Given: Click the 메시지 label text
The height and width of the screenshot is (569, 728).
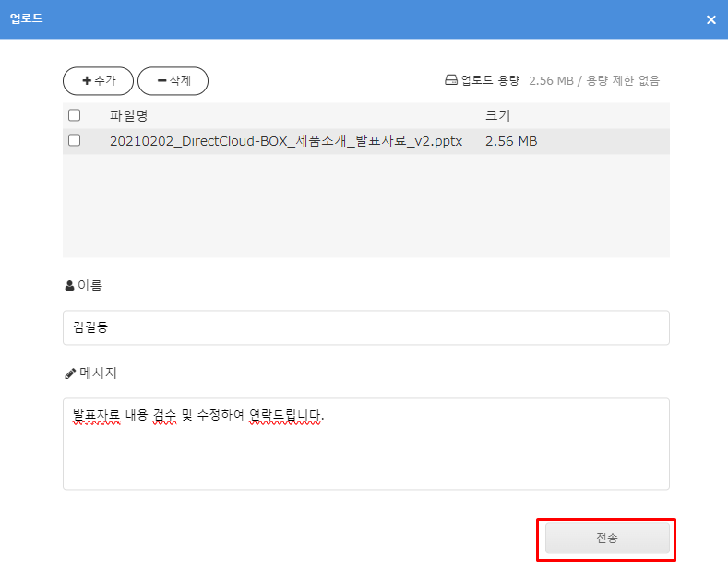Looking at the screenshot, I should pyautogui.click(x=98, y=373).
